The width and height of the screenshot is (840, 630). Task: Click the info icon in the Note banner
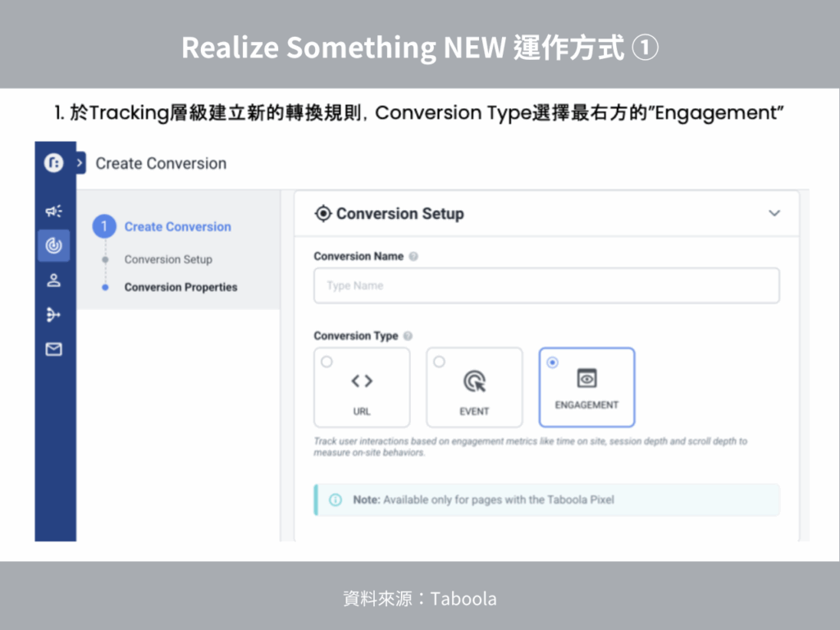tap(336, 500)
